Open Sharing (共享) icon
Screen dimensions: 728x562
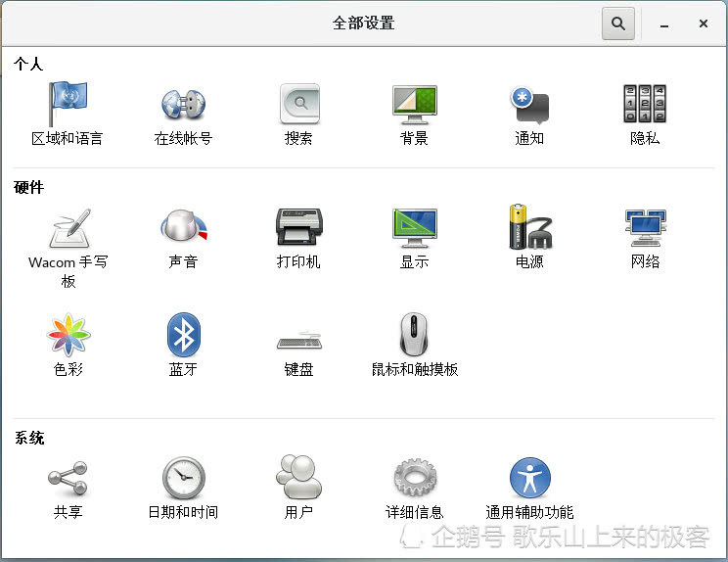point(68,478)
